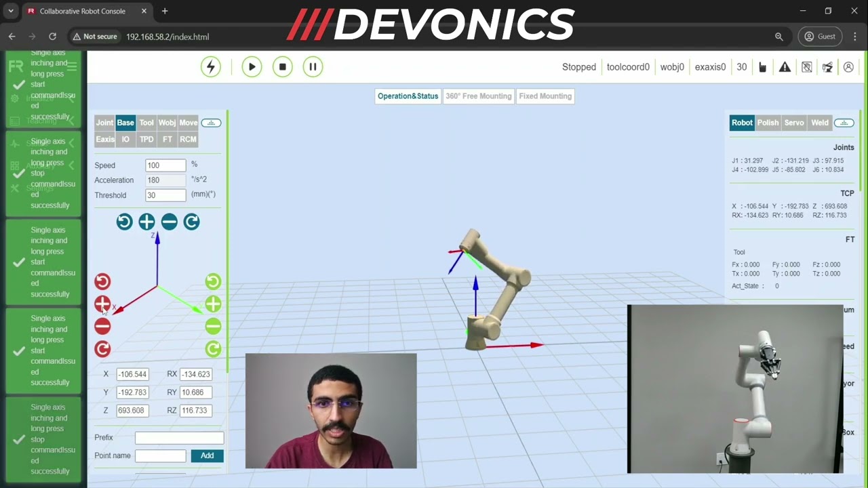
Task: Click exaxis0 in status bar
Action: pyautogui.click(x=710, y=67)
